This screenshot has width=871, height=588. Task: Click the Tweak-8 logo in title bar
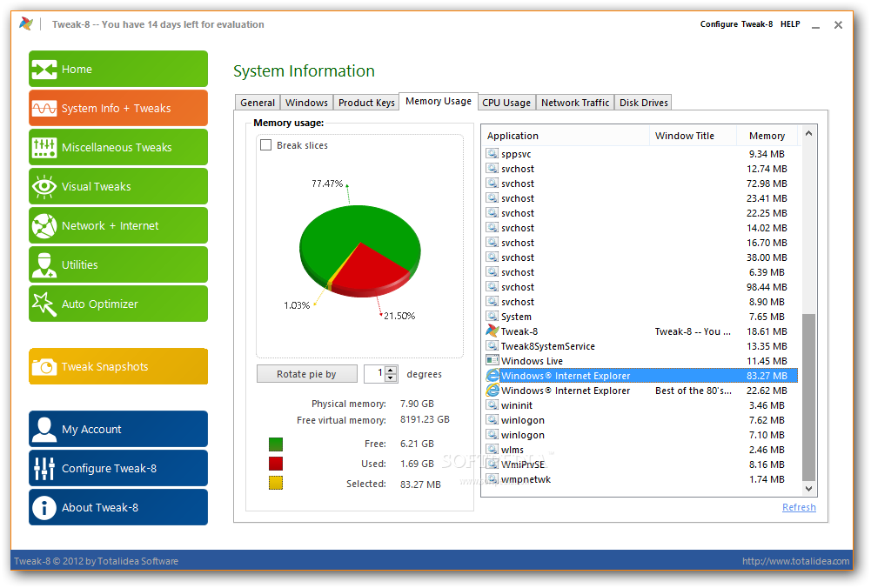tap(25, 23)
